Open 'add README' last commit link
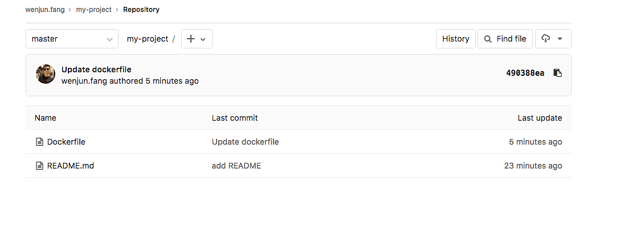 point(236,166)
